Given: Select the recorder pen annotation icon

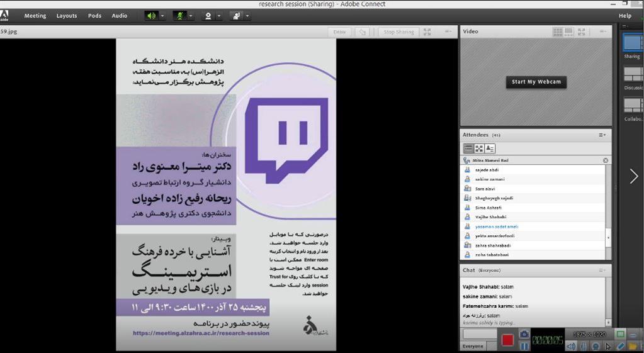Looking at the screenshot, I should [621, 347].
